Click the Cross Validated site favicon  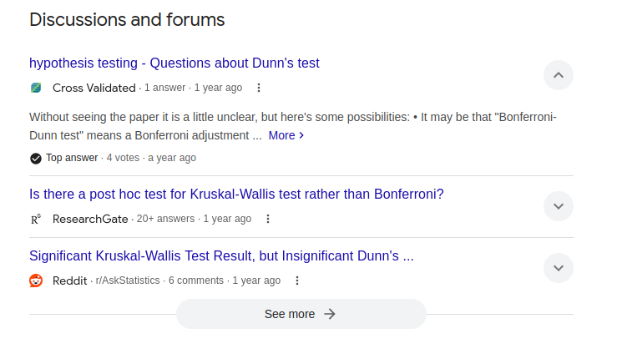point(36,88)
